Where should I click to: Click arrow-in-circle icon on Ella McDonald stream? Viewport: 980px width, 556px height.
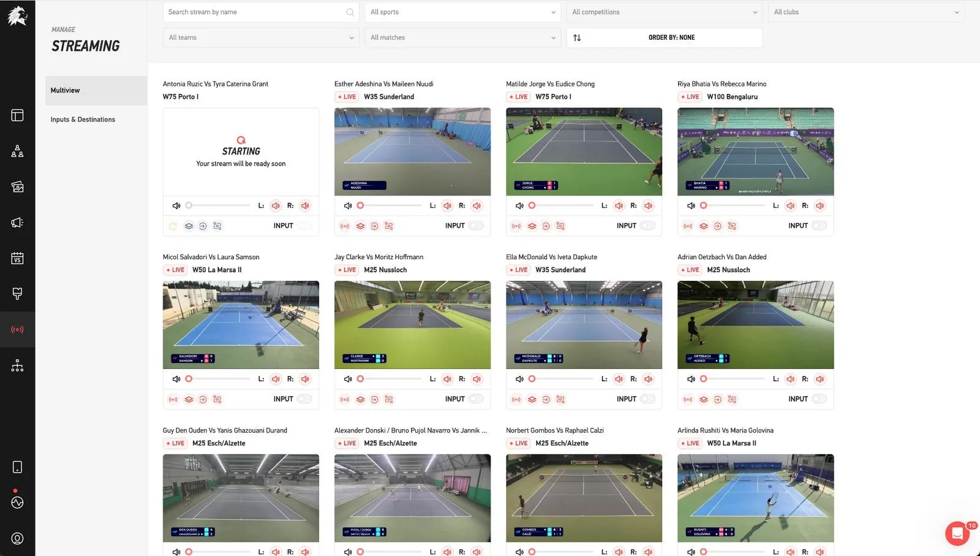pos(546,400)
